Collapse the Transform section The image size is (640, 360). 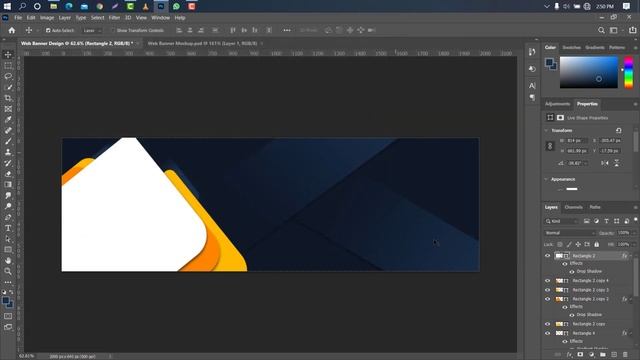546,131
